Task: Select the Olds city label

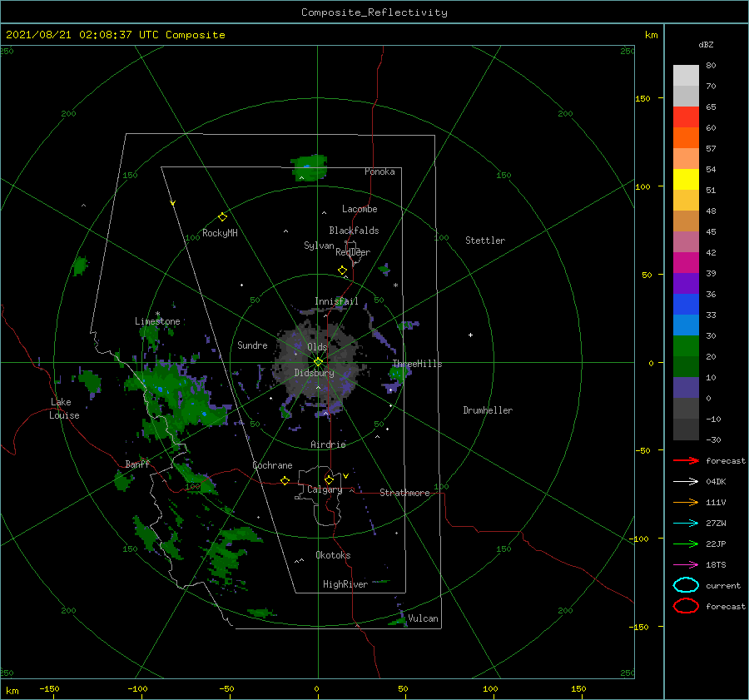Action: pos(317,347)
